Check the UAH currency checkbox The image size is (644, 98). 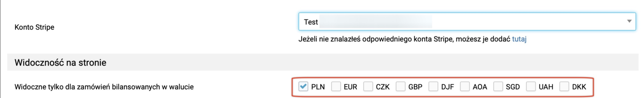[531, 86]
